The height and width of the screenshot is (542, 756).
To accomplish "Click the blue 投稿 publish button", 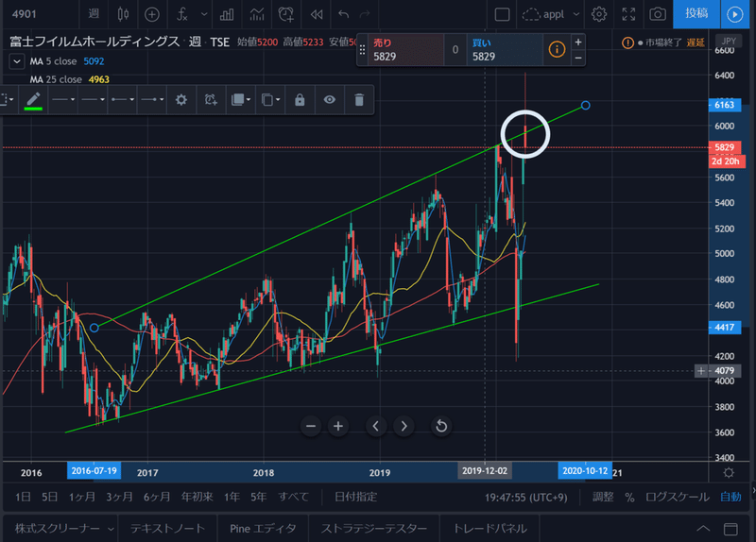I will (x=696, y=13).
